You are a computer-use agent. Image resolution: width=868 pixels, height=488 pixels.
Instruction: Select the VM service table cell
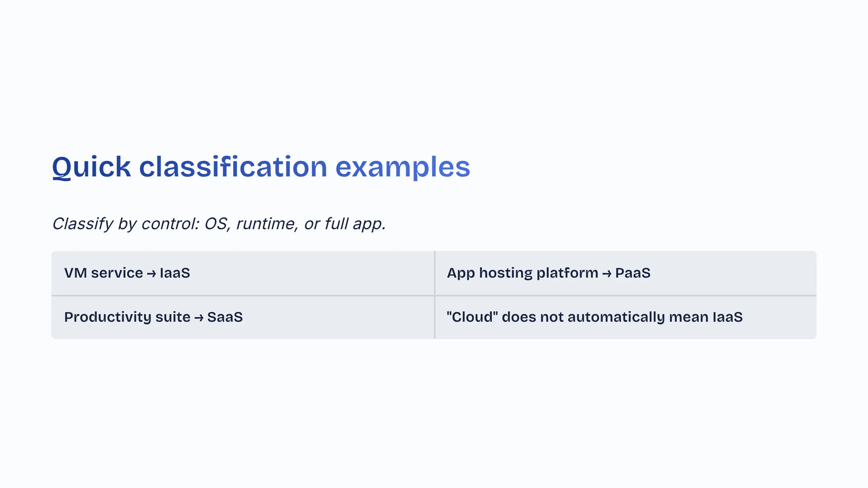pyautogui.click(x=243, y=273)
